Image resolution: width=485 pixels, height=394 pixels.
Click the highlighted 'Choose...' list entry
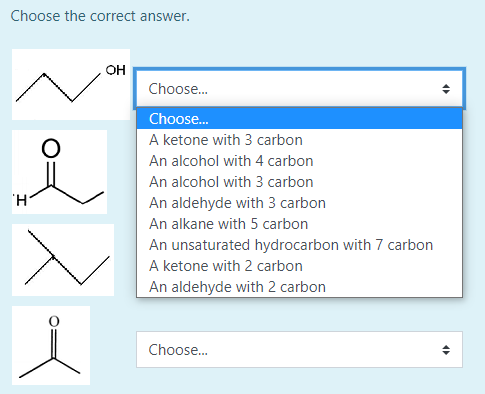(x=299, y=119)
